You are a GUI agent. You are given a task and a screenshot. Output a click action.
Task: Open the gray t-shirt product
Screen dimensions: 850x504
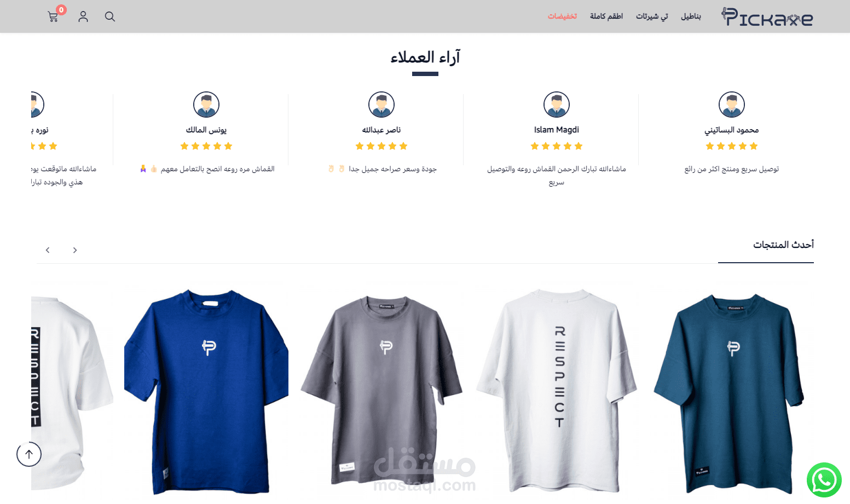[381, 391]
